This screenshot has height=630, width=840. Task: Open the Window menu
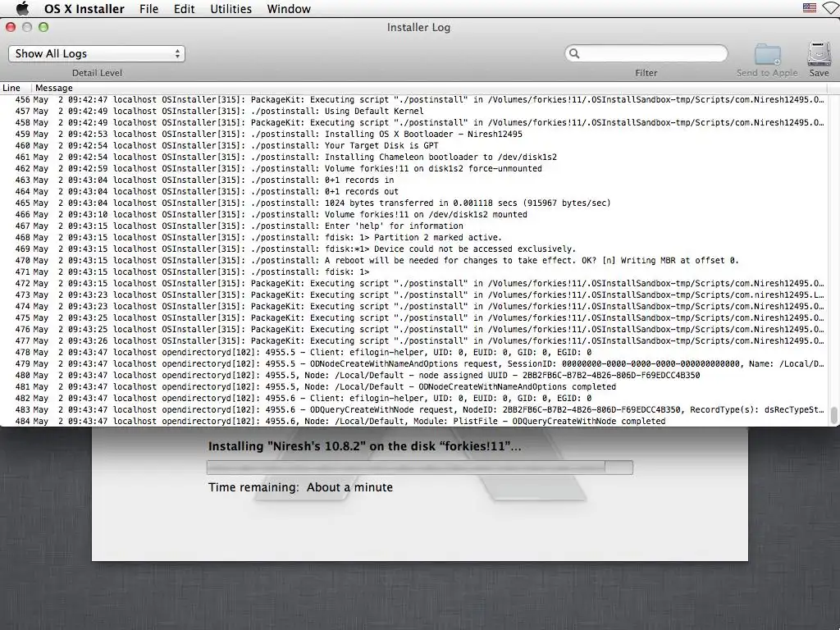(289, 9)
